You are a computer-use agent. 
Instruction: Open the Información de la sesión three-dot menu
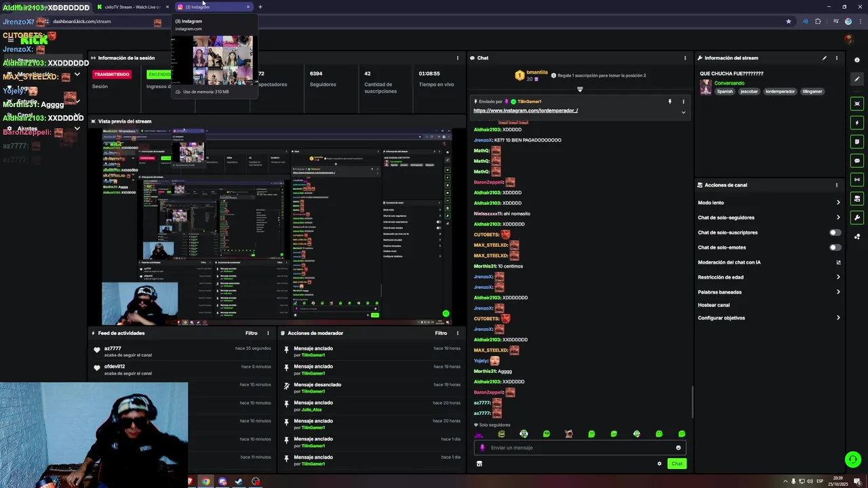457,58
